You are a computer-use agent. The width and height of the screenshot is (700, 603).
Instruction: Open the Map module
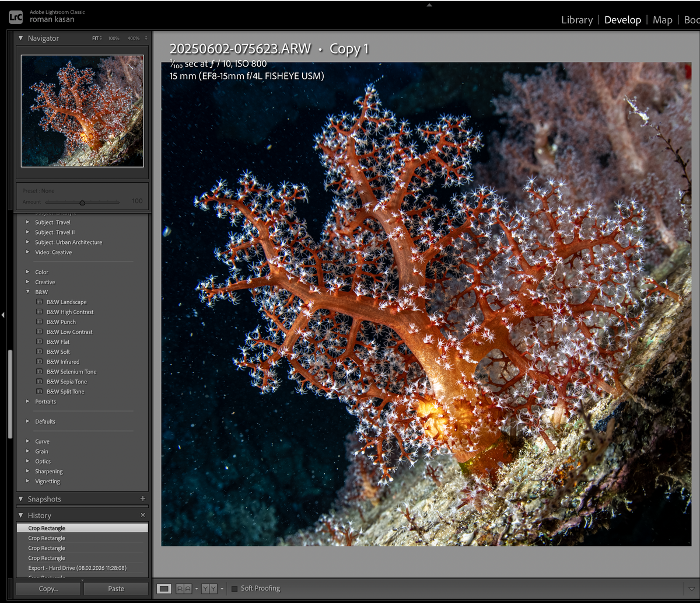[662, 20]
